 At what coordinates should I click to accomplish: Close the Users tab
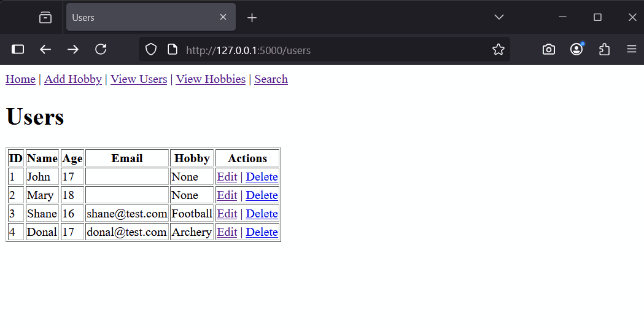223,17
